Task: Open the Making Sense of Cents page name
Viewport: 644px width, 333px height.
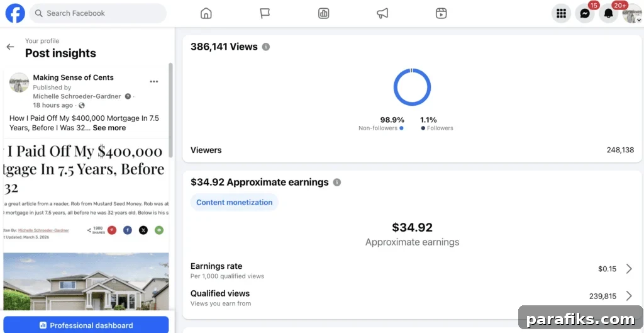Action: tap(73, 77)
